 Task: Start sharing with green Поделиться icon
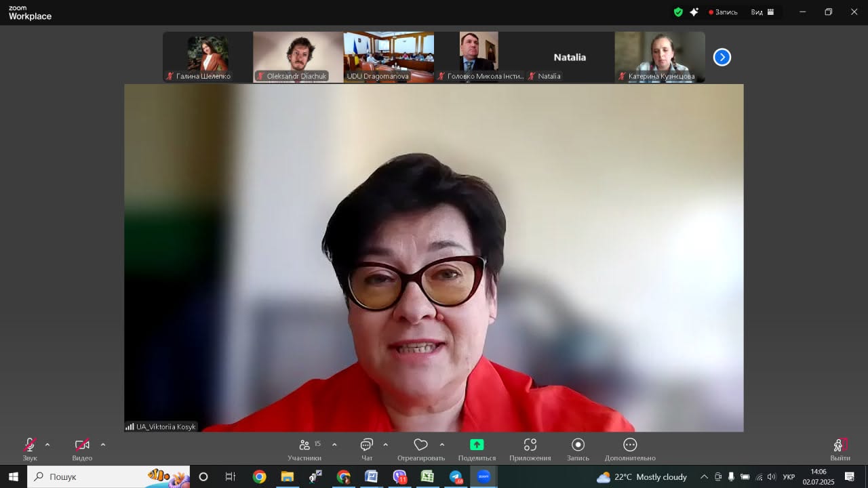(x=477, y=445)
